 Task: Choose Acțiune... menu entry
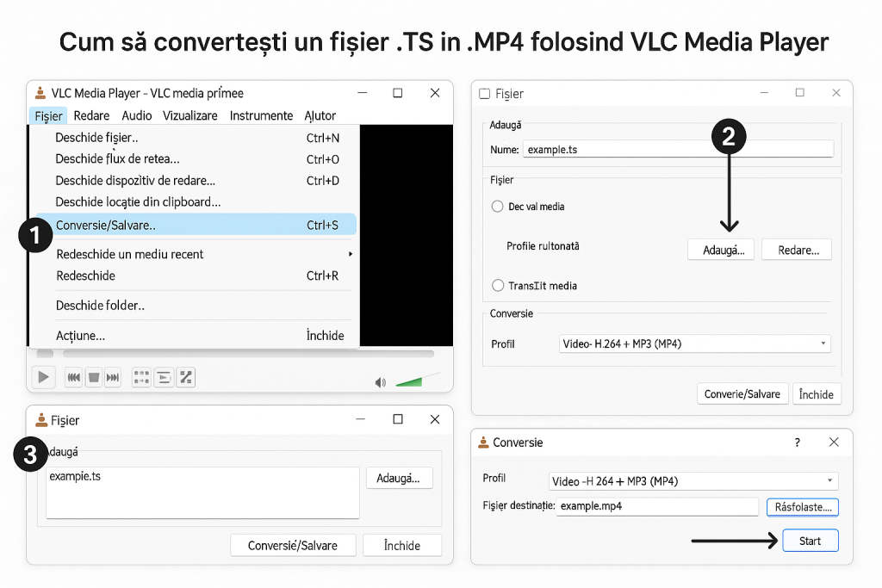point(196,336)
